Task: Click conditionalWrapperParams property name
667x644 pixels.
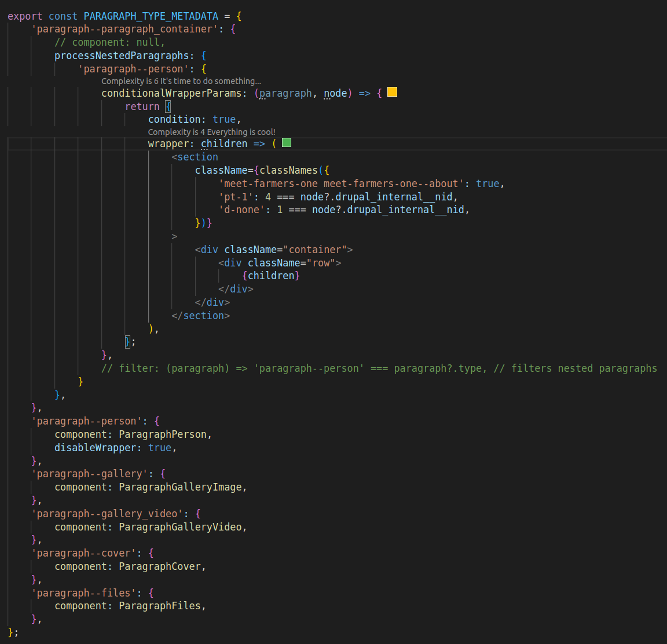Action: point(171,93)
